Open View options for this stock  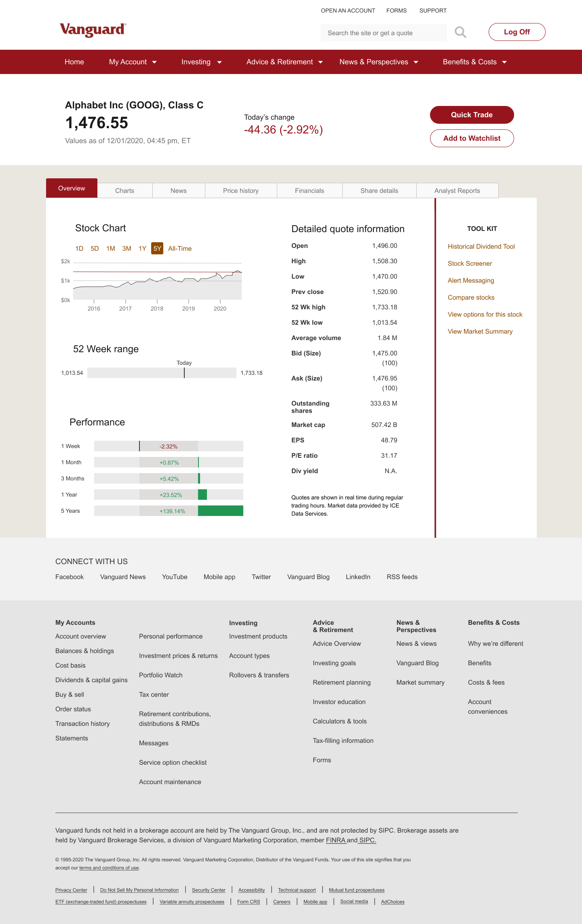click(485, 314)
